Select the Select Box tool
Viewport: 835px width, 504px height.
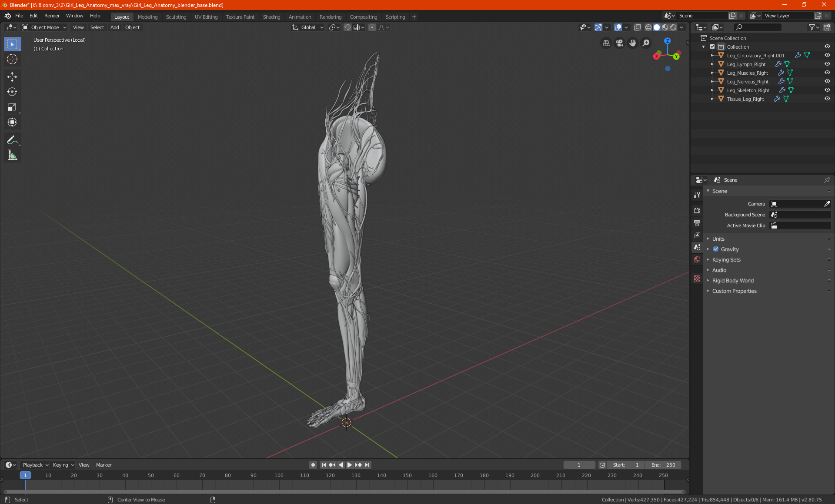pos(12,44)
